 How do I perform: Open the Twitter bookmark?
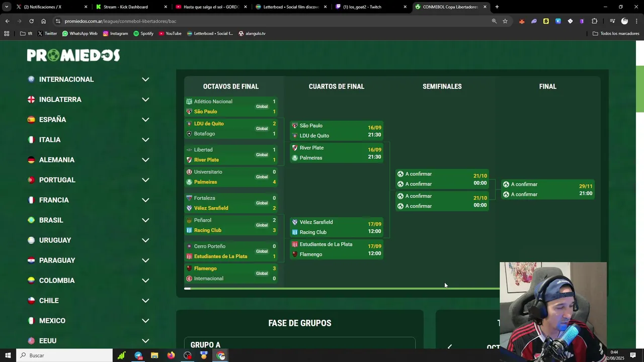click(47, 34)
